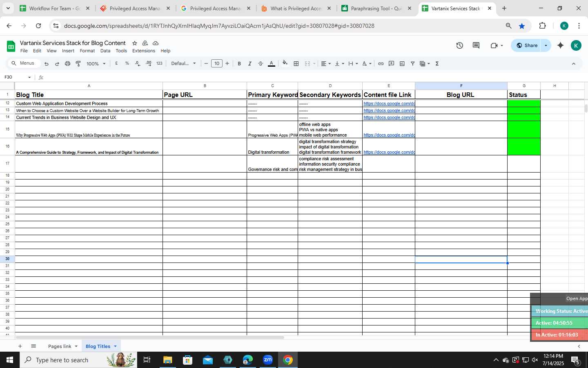
Task: Open File Explorer from taskbar
Action: (x=167, y=360)
